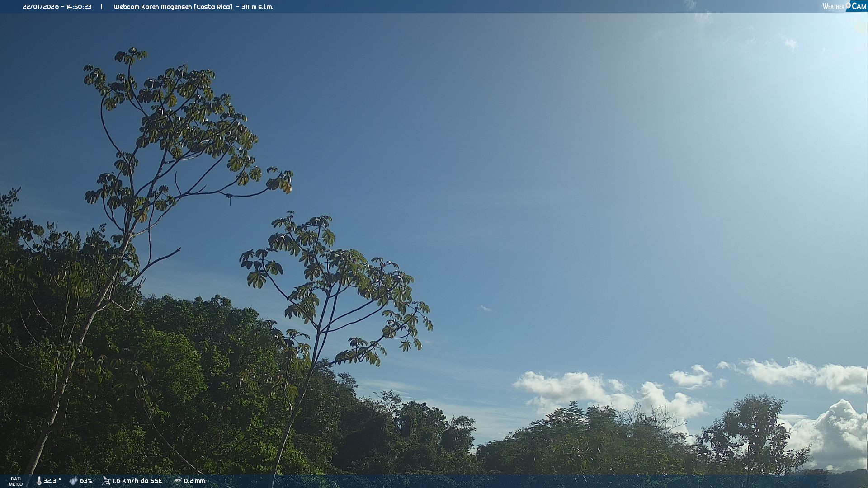Select the 63% humidity value

[x=86, y=481]
